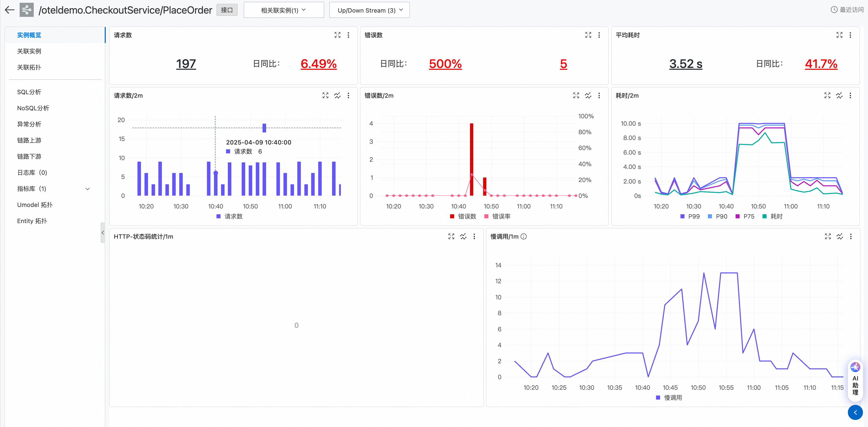Select the 实例概览 menu item
Image resolution: width=868 pixels, height=427 pixels.
[x=55, y=35]
